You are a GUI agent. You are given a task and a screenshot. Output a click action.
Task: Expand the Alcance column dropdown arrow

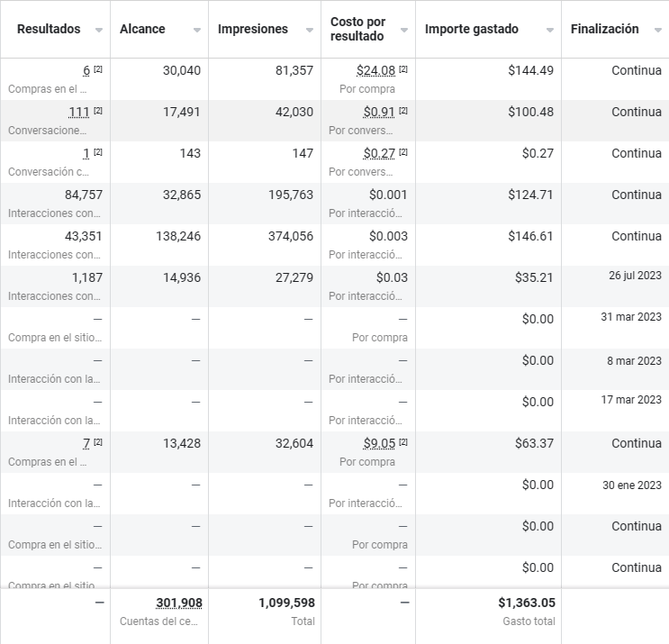[196, 30]
